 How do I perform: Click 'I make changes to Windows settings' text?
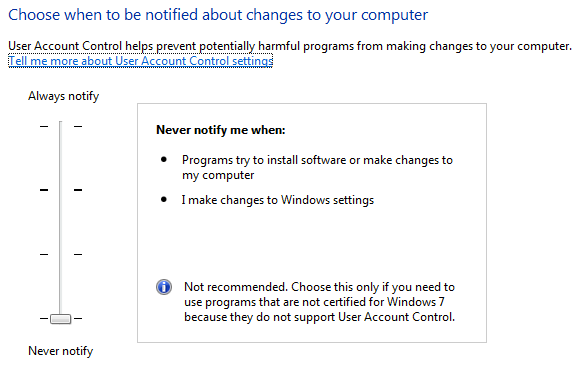[278, 200]
